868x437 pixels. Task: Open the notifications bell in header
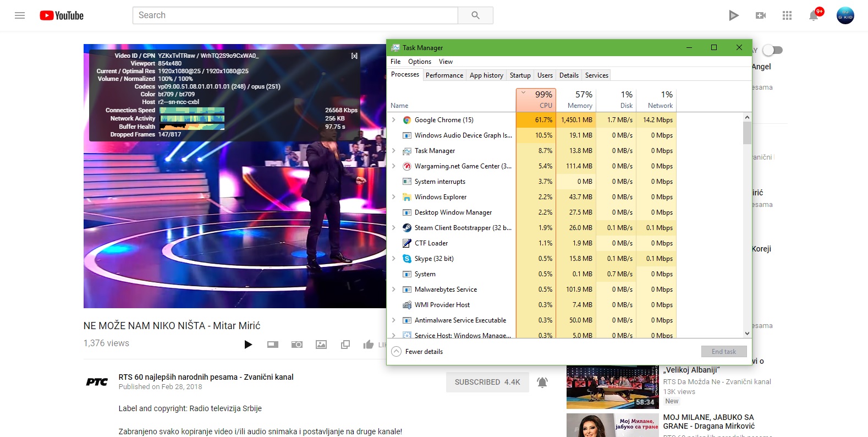[x=814, y=15]
